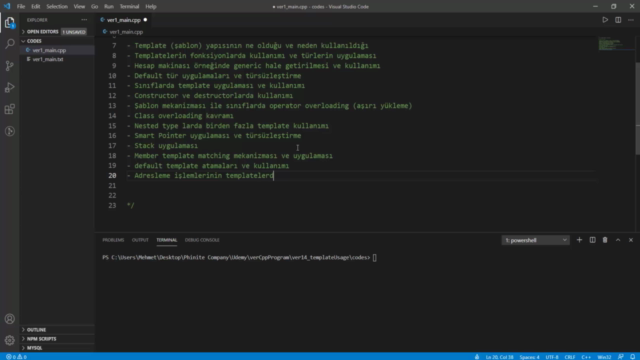This screenshot has height=360, width=640.
Task: Click the terminal prompt input area
Action: coord(374,258)
